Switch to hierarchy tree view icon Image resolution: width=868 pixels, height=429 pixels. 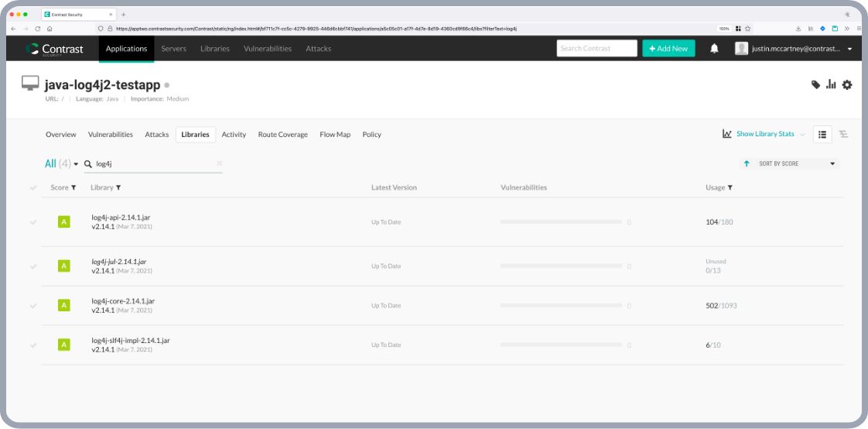(x=843, y=134)
